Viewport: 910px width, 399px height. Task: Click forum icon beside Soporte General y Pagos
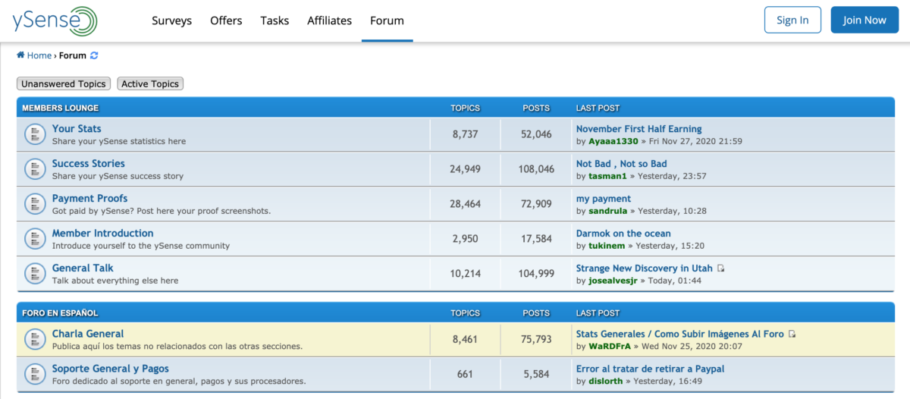coord(35,374)
